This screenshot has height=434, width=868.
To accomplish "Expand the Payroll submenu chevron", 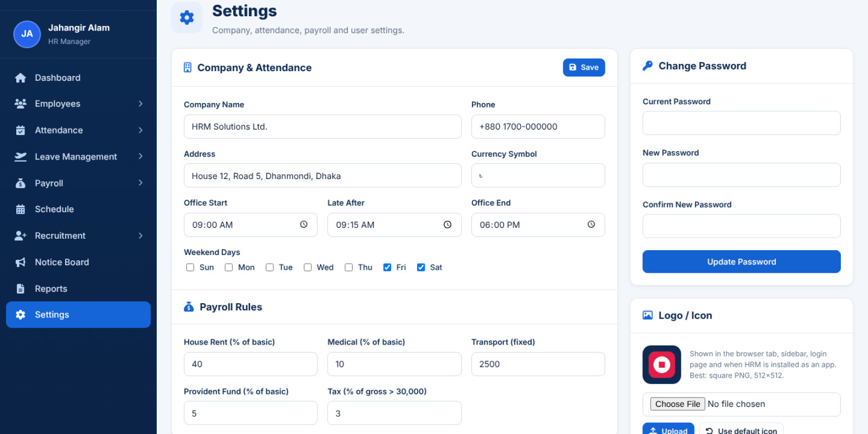I will tap(141, 183).
